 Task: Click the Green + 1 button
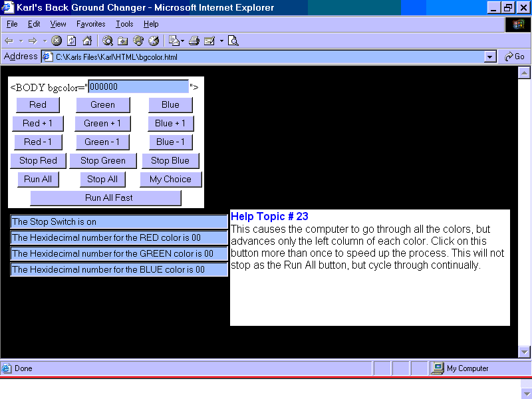tap(102, 124)
